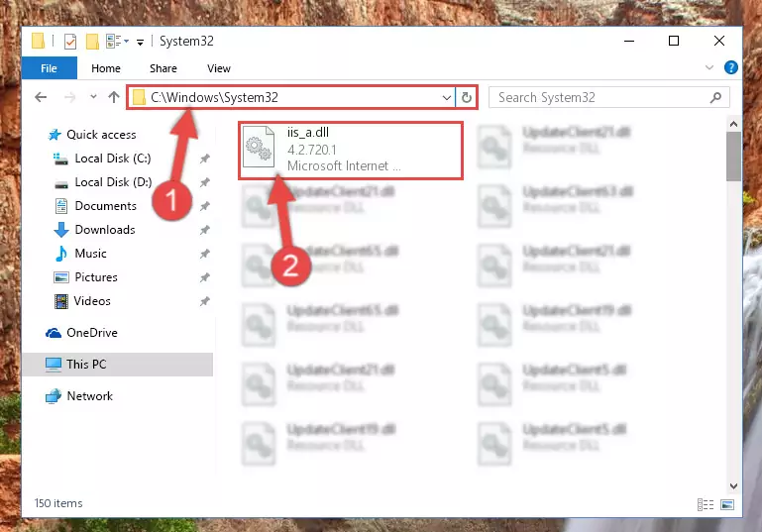The height and width of the screenshot is (532, 762).
Task: Select This PC in the navigation pane
Action: click(x=118, y=365)
